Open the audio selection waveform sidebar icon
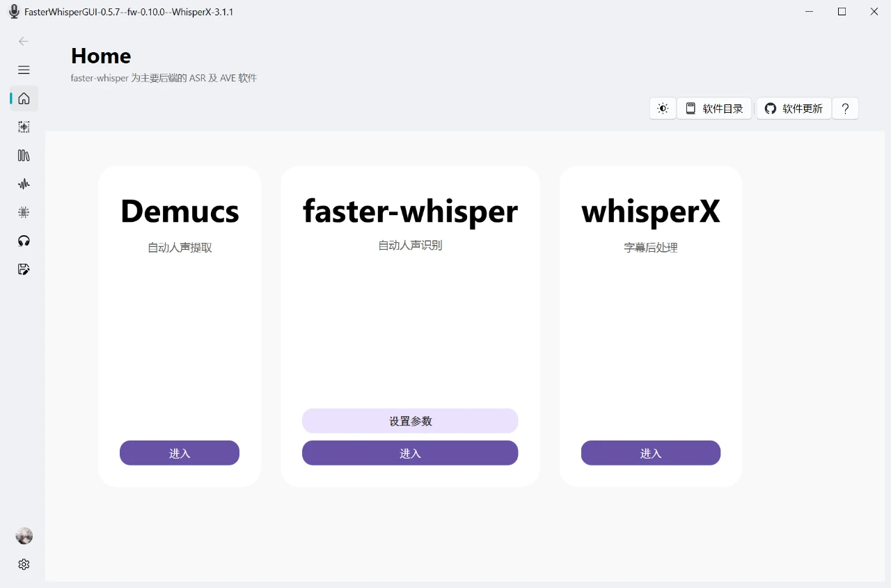The image size is (891, 588). pyautogui.click(x=24, y=127)
